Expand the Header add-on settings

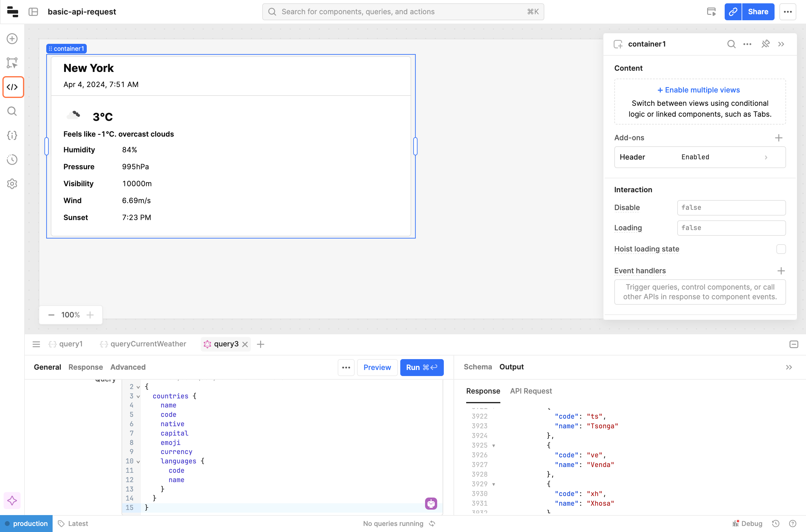[x=766, y=157]
